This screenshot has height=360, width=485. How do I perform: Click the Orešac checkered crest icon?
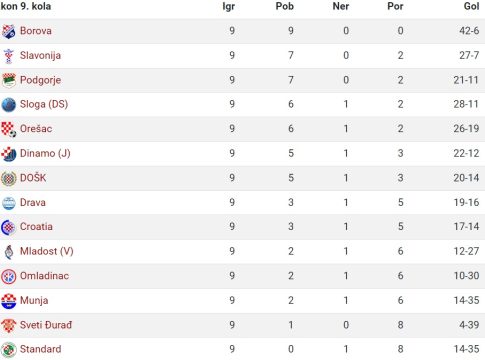tap(9, 129)
